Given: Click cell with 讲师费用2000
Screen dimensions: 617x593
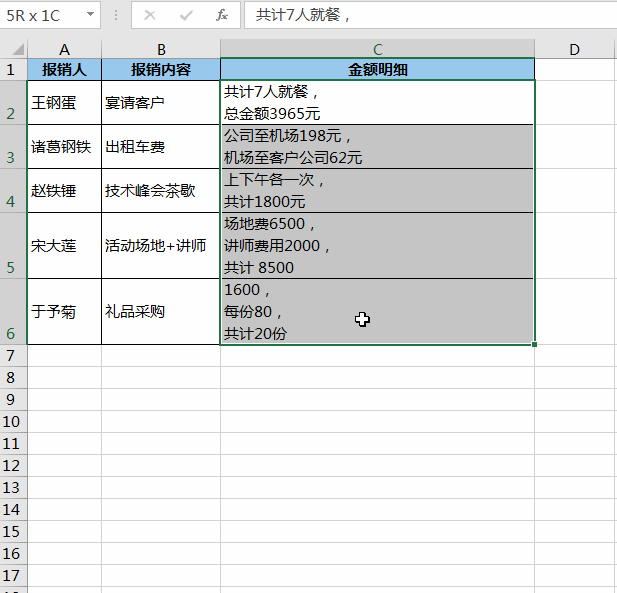Looking at the screenshot, I should pos(377,246).
